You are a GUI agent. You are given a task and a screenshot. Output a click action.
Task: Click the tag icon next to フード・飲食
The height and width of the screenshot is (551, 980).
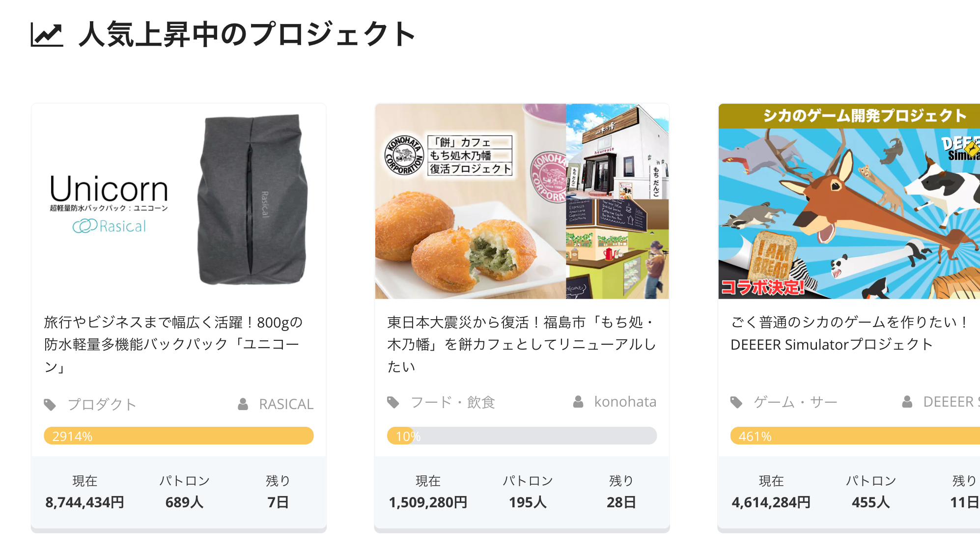pyautogui.click(x=393, y=402)
